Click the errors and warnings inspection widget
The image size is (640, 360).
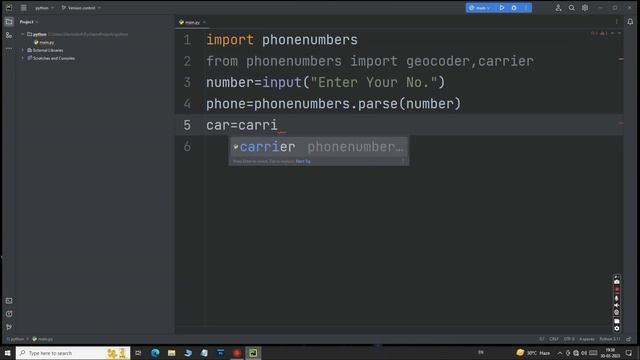click(x=599, y=33)
